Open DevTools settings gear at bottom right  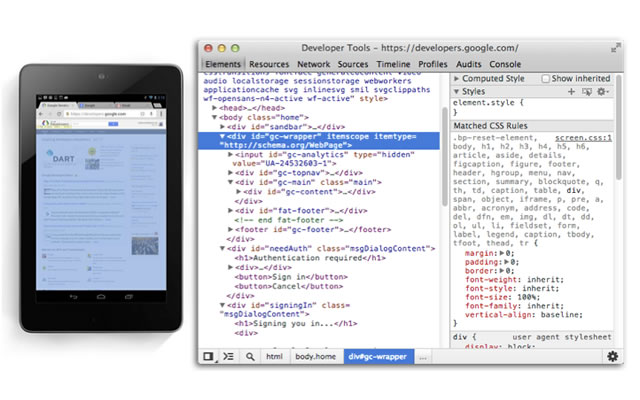pyautogui.click(x=612, y=356)
